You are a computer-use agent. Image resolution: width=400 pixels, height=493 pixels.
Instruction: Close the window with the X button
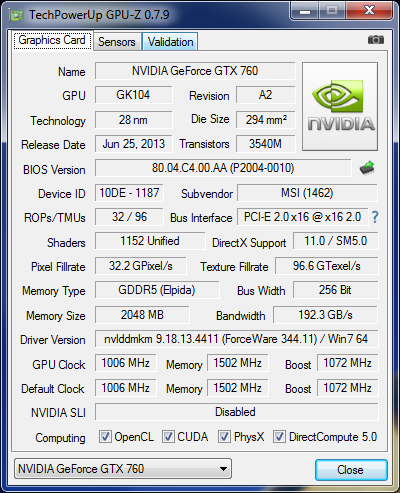(368, 11)
